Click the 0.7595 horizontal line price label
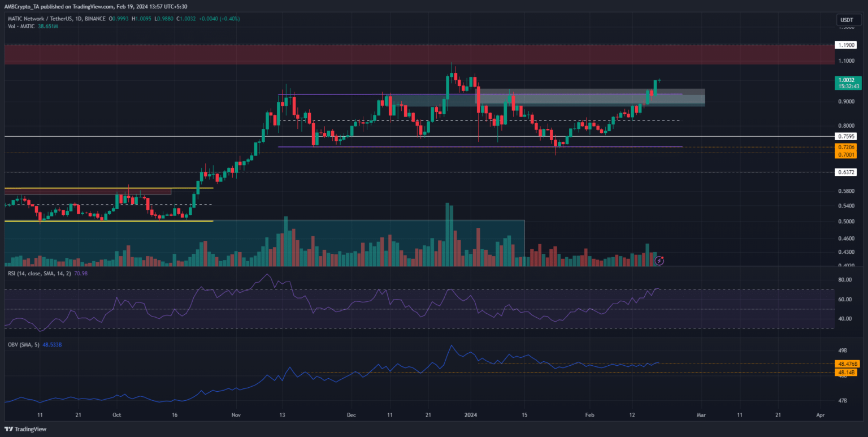The image size is (868, 437). click(845, 136)
